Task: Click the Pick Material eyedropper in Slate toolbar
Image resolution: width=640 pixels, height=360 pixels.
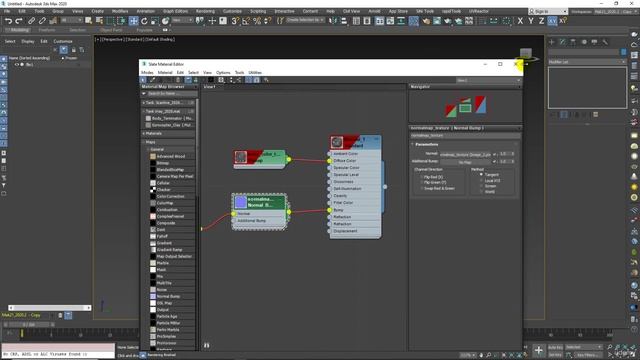Action: pos(153,80)
